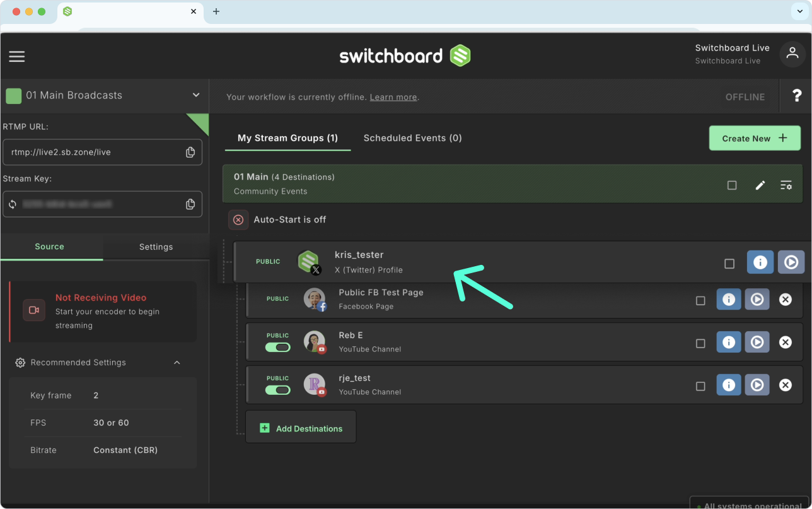Click the "30 or 60" FPS value
This screenshot has width=812, height=509.
point(111,423)
